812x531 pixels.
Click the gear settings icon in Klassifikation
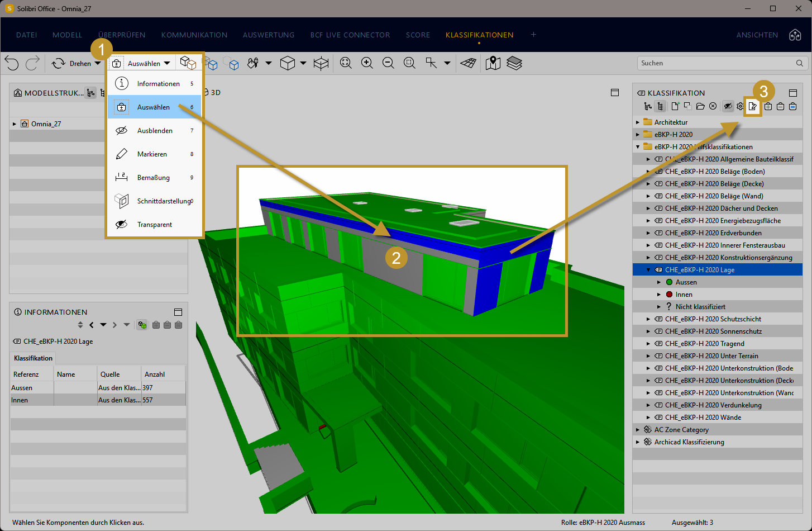741,106
